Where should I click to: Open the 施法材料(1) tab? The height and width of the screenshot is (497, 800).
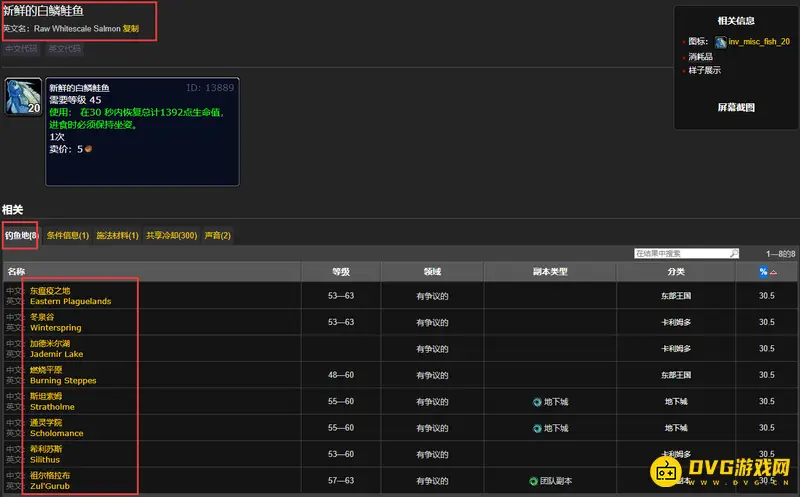pos(117,235)
